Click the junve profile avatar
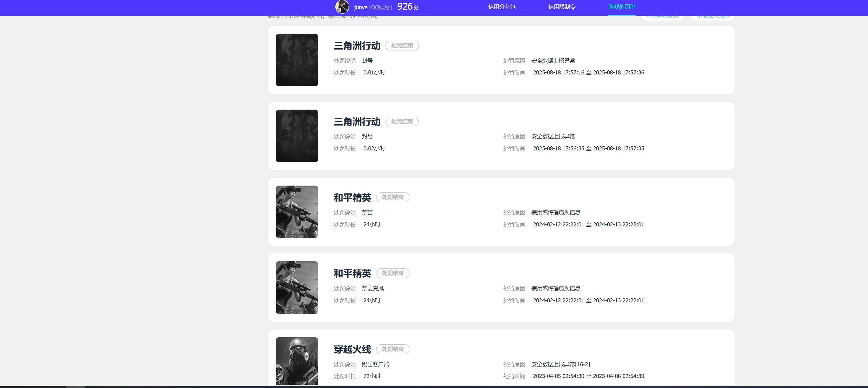This screenshot has width=868, height=388. [342, 7]
